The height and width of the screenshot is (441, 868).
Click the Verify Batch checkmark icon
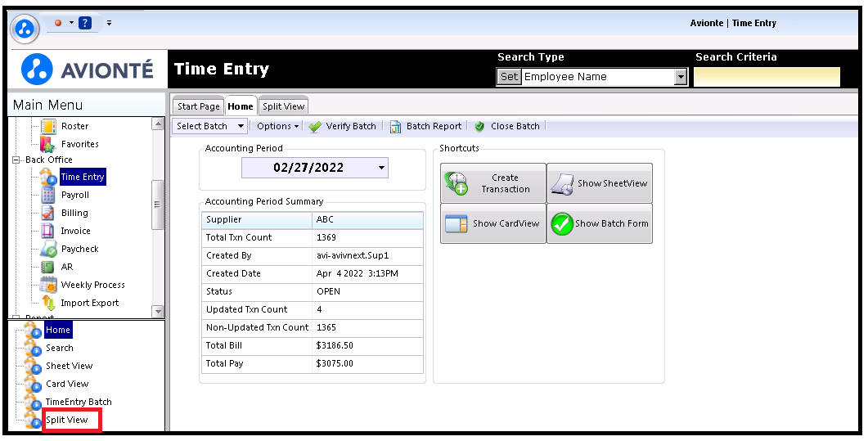click(x=315, y=127)
